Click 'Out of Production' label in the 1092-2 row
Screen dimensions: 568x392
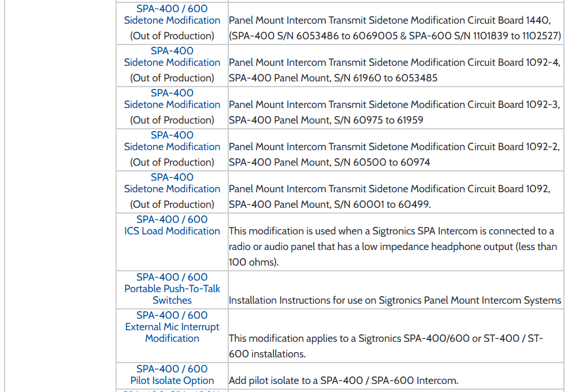point(172,162)
